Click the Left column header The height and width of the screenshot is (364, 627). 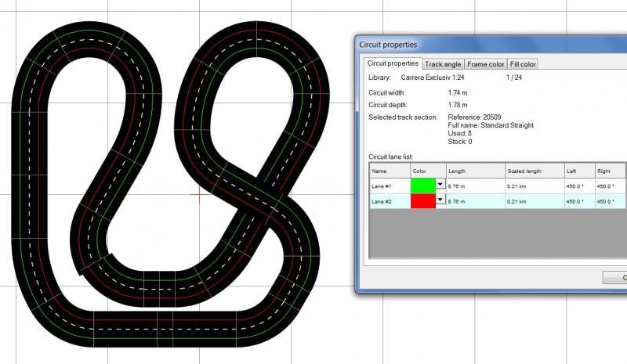point(578,171)
